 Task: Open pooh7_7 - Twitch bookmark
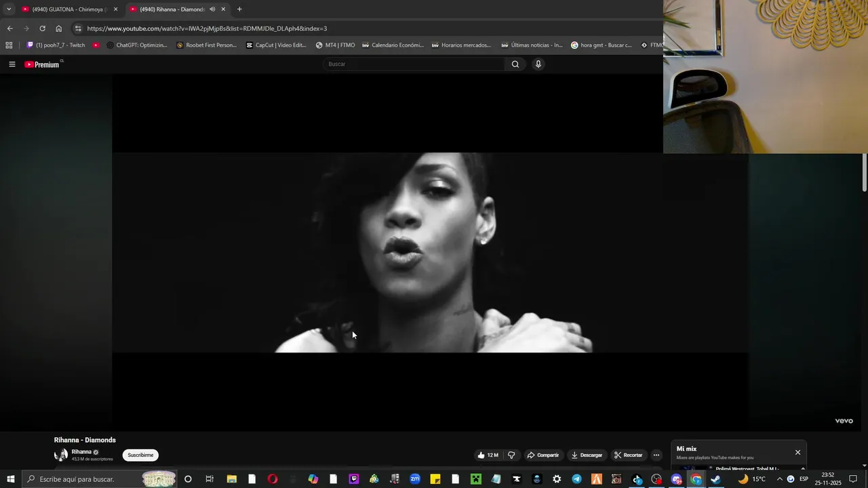coord(56,45)
